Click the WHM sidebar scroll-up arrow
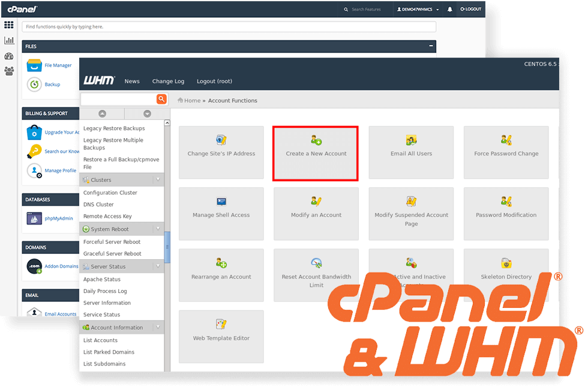The width and height of the screenshot is (588, 386). tap(167, 122)
